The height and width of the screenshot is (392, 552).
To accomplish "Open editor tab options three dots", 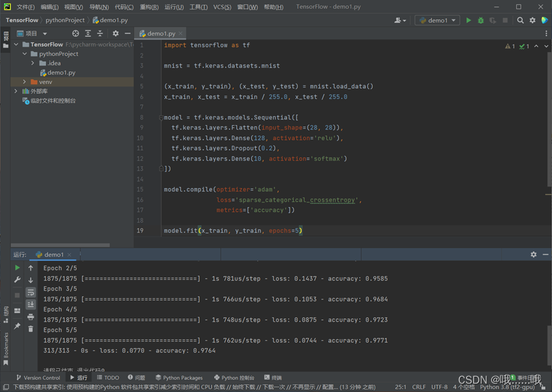I will point(546,33).
